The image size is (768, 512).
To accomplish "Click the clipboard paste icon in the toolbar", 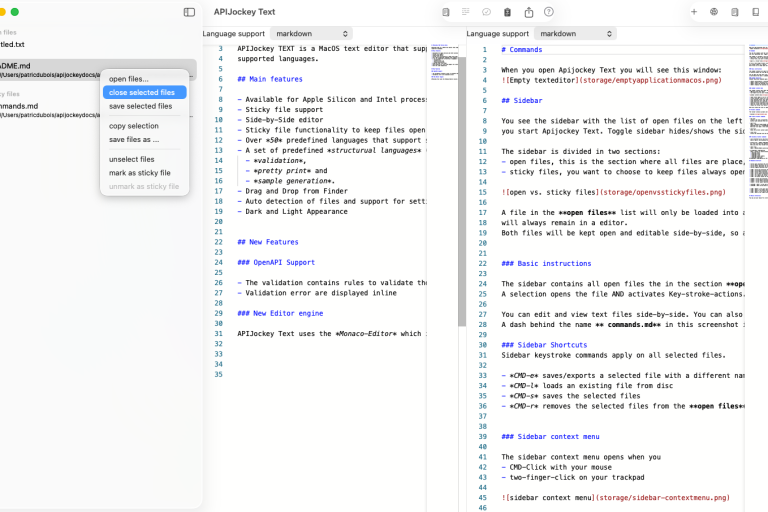I will click(x=508, y=12).
